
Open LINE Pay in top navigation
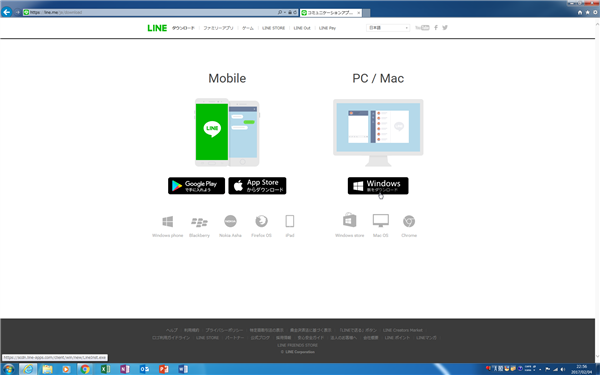coord(327,28)
